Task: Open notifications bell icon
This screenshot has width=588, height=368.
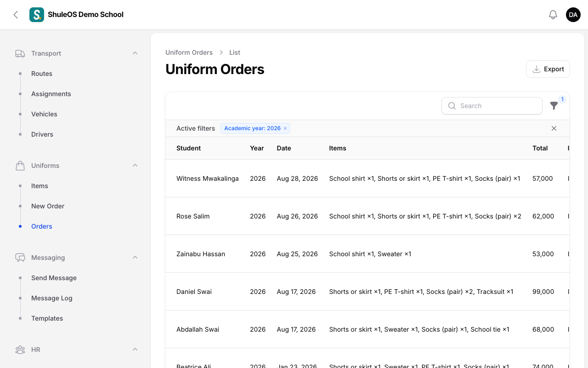Action: pos(553,15)
